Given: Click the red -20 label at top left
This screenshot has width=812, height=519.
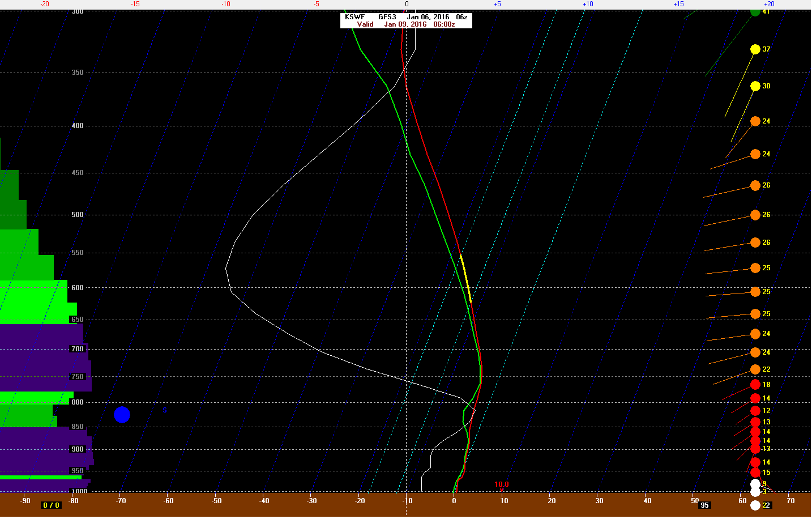Looking at the screenshot, I should (44, 4).
